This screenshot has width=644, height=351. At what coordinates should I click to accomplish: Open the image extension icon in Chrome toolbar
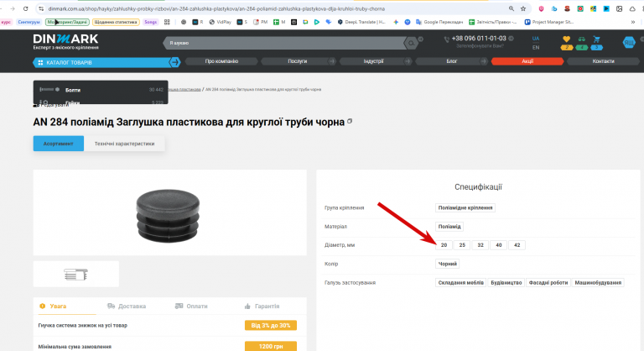620,8
